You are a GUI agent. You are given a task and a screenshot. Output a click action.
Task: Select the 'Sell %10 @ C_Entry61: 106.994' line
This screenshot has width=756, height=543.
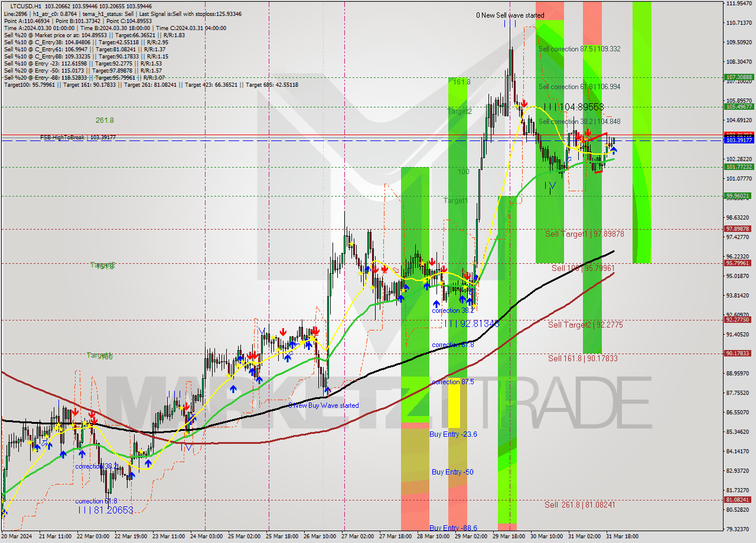tap(83, 50)
